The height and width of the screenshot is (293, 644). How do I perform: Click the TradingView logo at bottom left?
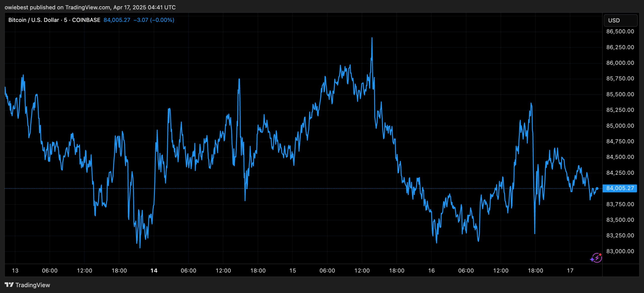point(27,285)
